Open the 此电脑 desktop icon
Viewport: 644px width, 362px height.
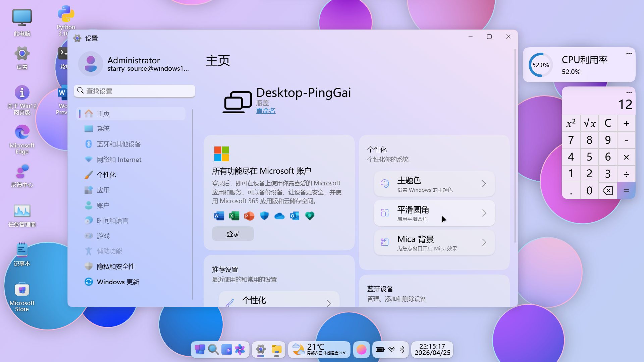point(22,22)
